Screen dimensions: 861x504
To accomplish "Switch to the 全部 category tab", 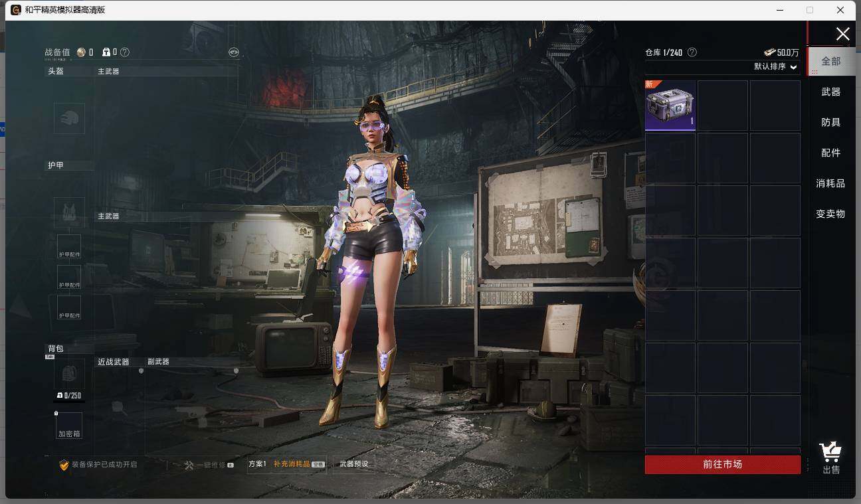I will click(831, 61).
